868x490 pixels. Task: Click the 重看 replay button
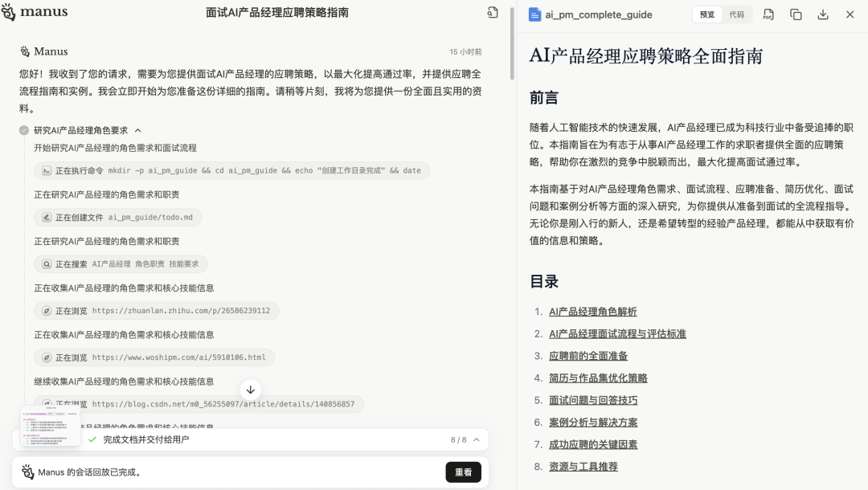463,472
